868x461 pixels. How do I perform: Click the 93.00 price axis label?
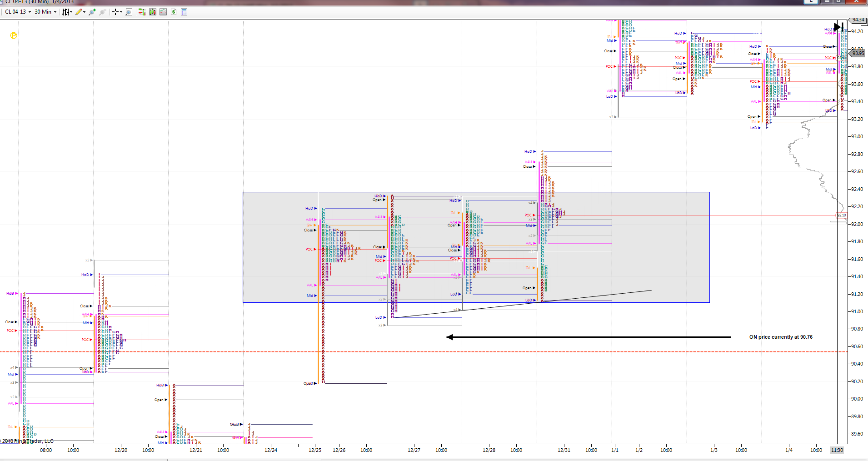pos(857,136)
